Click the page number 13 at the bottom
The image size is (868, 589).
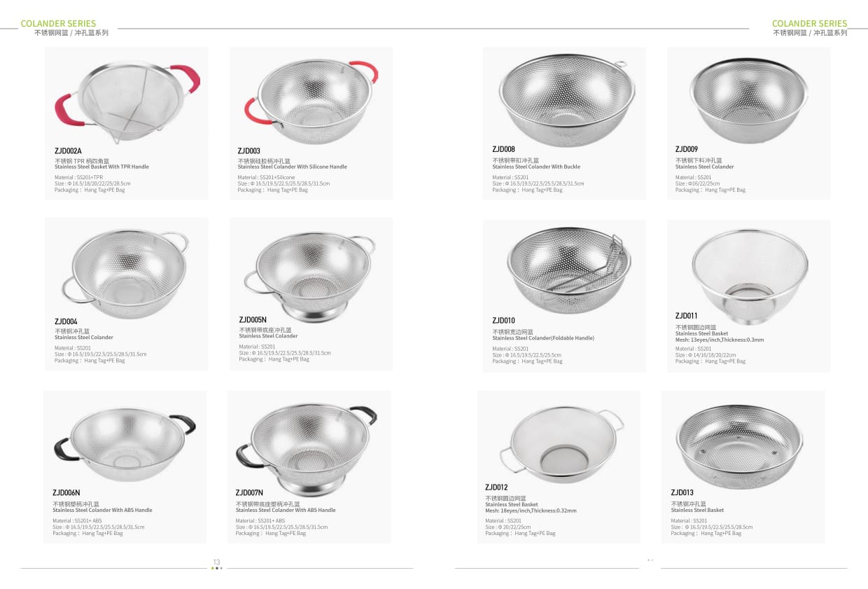[x=217, y=562]
